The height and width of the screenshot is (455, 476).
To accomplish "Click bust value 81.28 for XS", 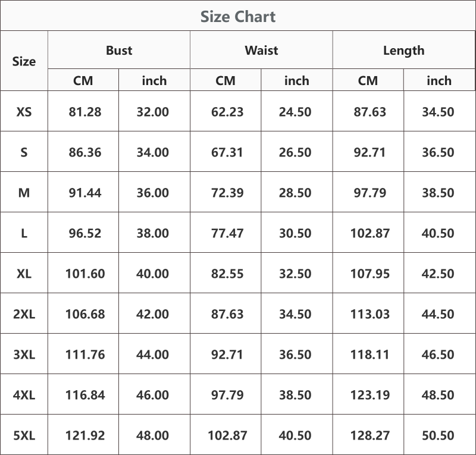I will [x=84, y=112].
